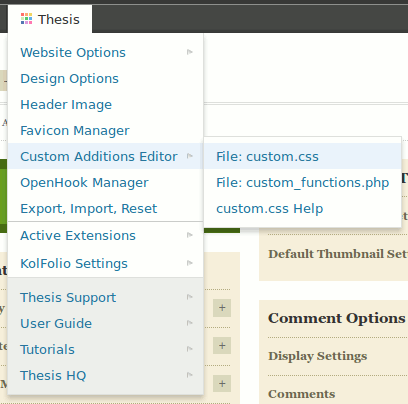Expand Custom Additions Editor submenu arrow
Viewport: 408px width, 404px height.
pos(190,156)
